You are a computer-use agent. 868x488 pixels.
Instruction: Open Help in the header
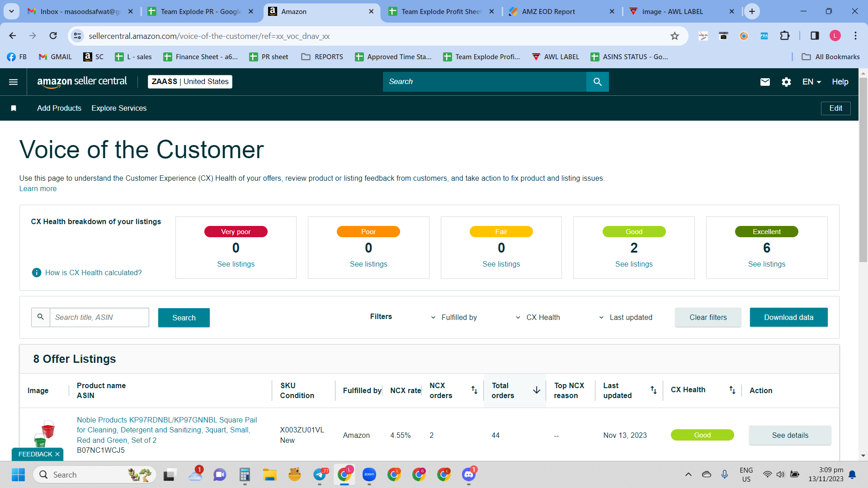point(840,82)
